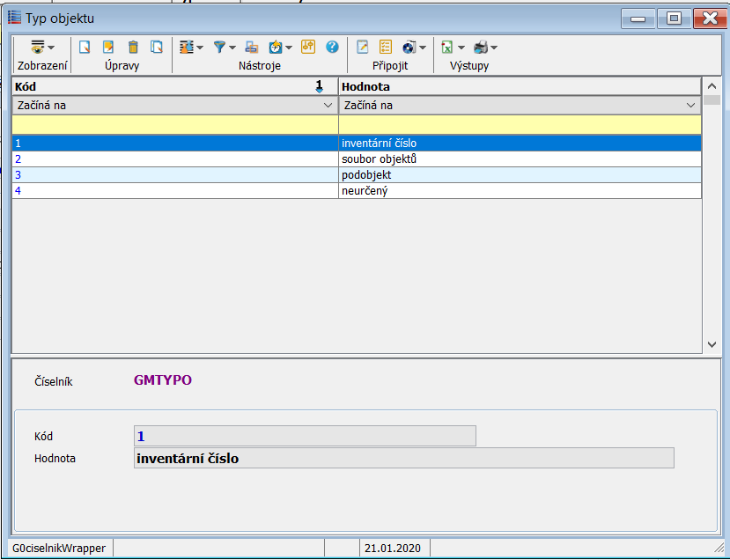Image resolution: width=730 pixels, height=560 pixels.
Task: Click the scroll down arrow of the table
Action: pyautogui.click(x=712, y=345)
